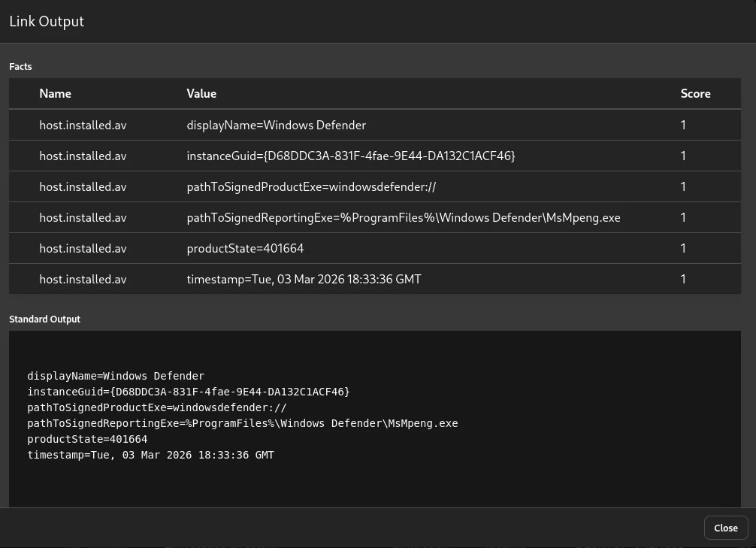The height and width of the screenshot is (548, 756).
Task: Click productState line in Standard Output
Action: 87,439
